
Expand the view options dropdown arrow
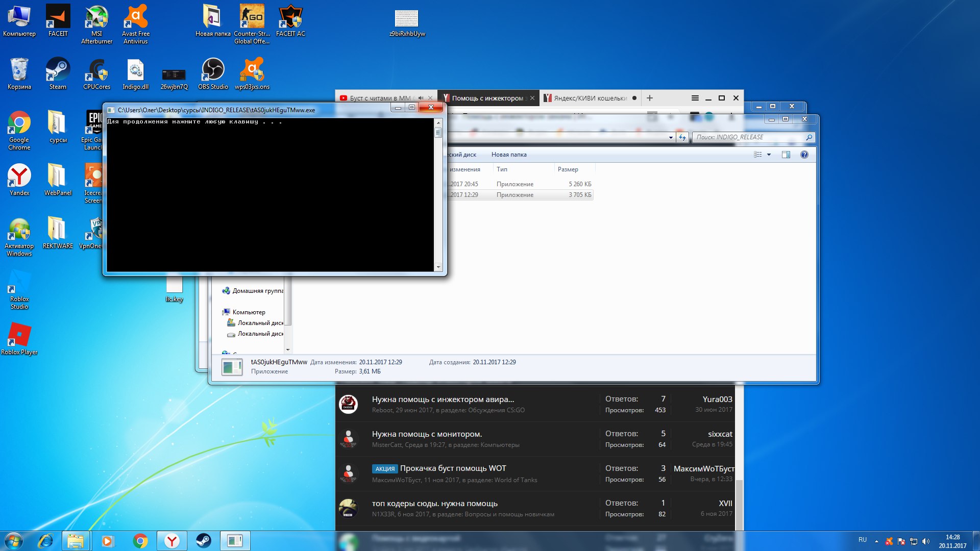(769, 155)
